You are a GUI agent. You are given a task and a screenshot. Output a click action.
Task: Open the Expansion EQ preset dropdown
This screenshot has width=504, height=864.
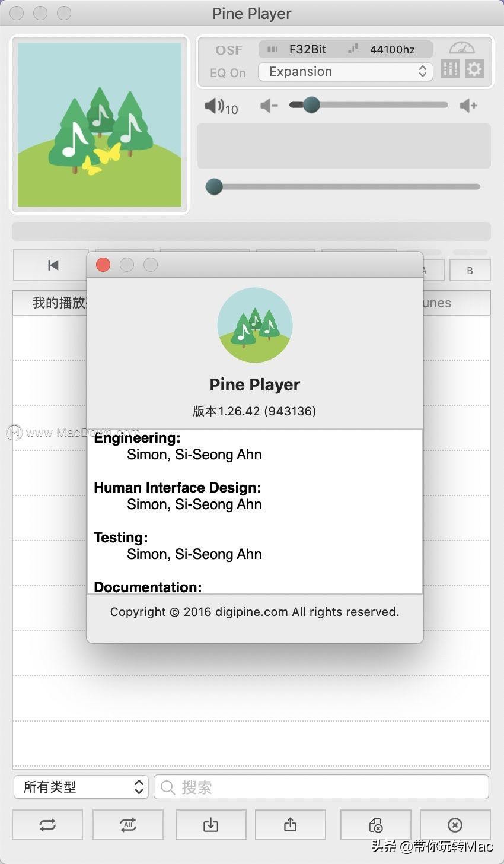[x=345, y=71]
